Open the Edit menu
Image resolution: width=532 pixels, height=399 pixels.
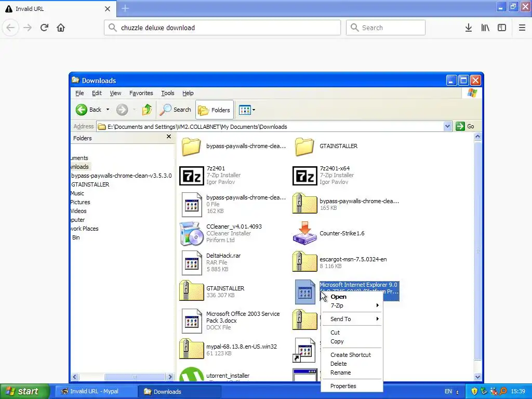(x=97, y=93)
